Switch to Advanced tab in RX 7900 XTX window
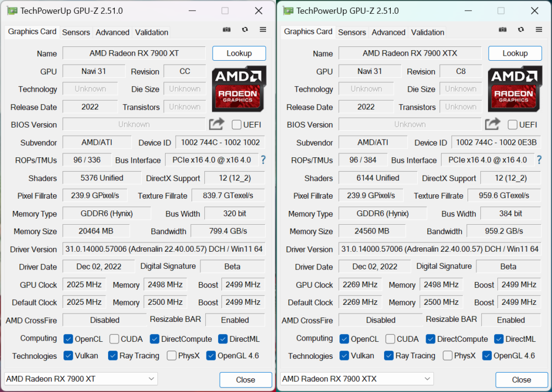The width and height of the screenshot is (552, 392). click(x=389, y=33)
